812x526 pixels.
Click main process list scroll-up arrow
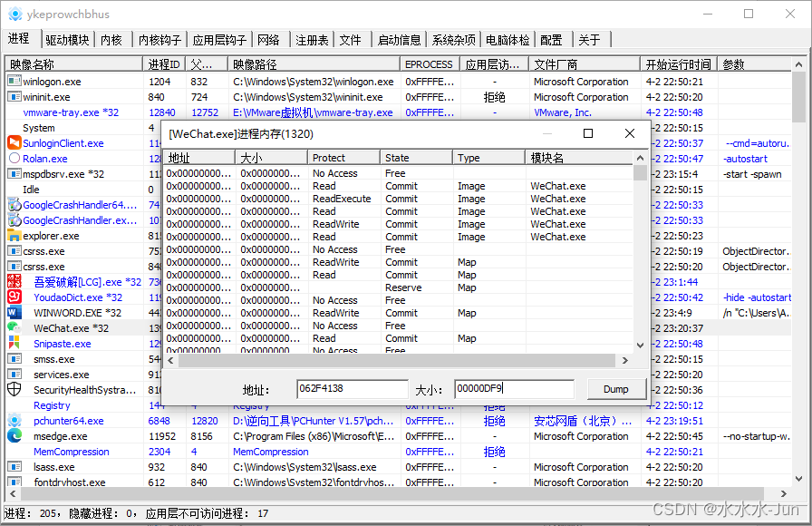[799, 64]
